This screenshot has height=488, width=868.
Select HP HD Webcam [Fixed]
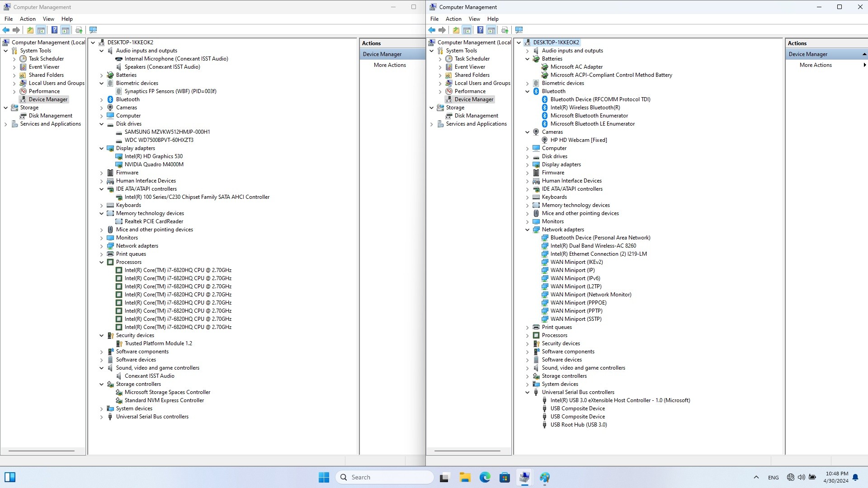(579, 140)
